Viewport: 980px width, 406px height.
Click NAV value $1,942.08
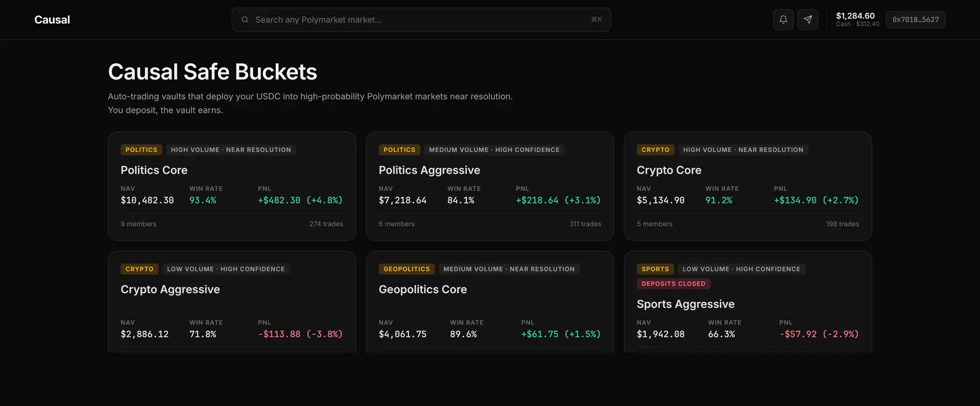[660, 334]
